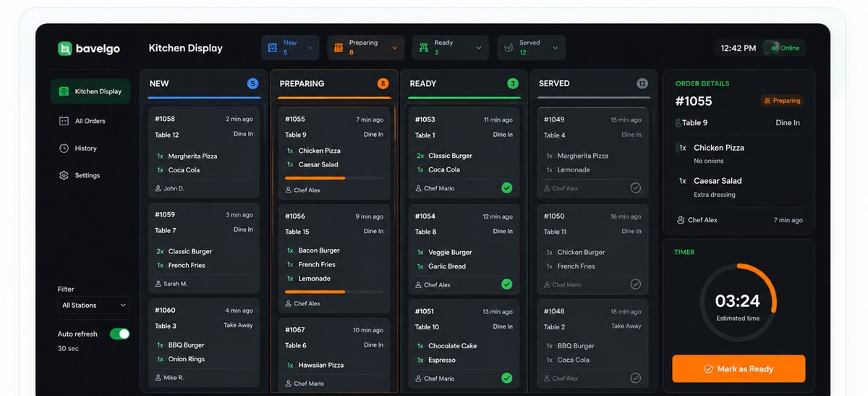Screen dimensions: 868x396
Task: Click the bavelgo logo icon
Action: [x=65, y=49]
